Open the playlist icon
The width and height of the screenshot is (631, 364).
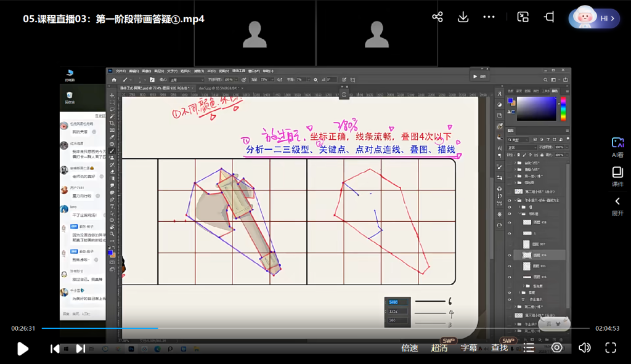(529, 348)
